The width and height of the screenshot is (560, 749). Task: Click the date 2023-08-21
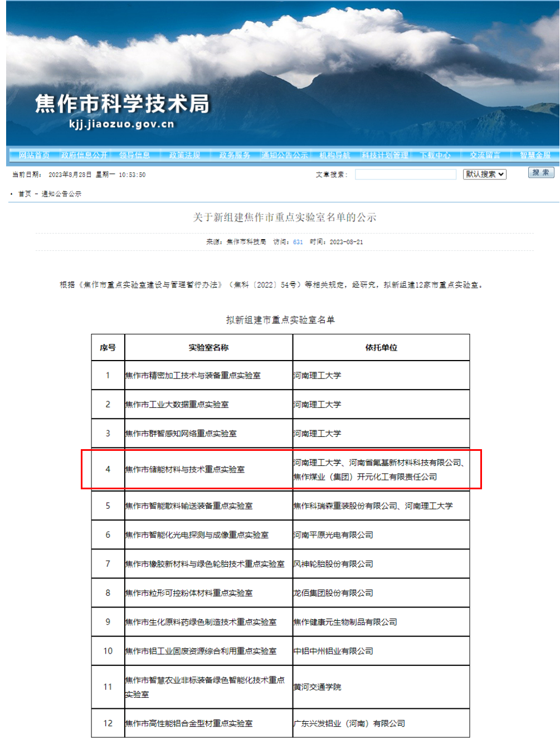(346, 242)
